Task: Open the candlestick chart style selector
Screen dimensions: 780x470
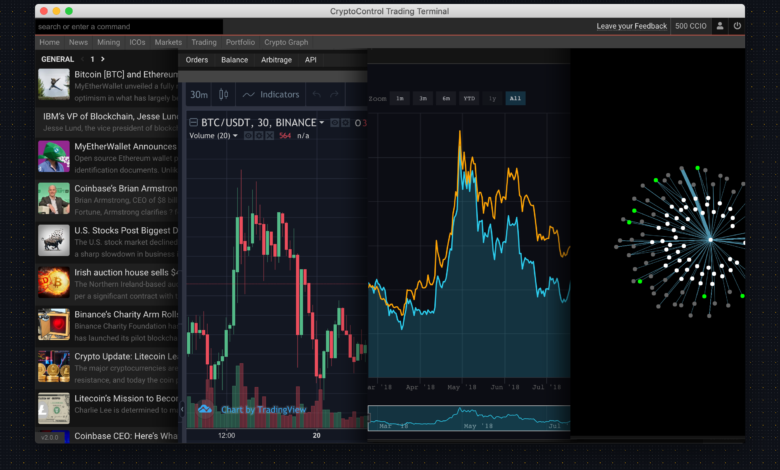Action: click(223, 94)
